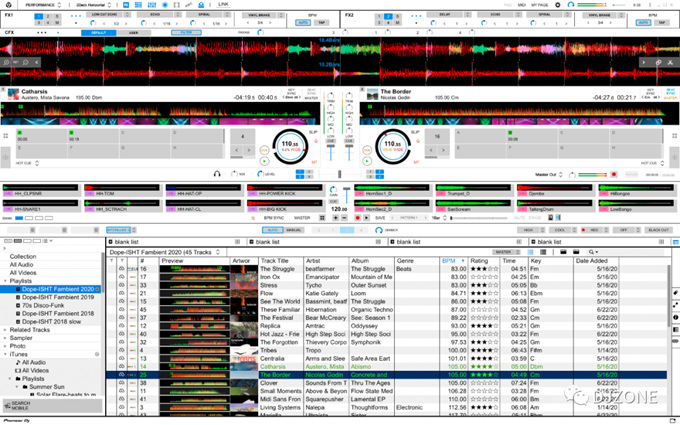Viewport: 680px width, 425px height.
Task: Click the plus button in sampler section
Action: [x=335, y=218]
